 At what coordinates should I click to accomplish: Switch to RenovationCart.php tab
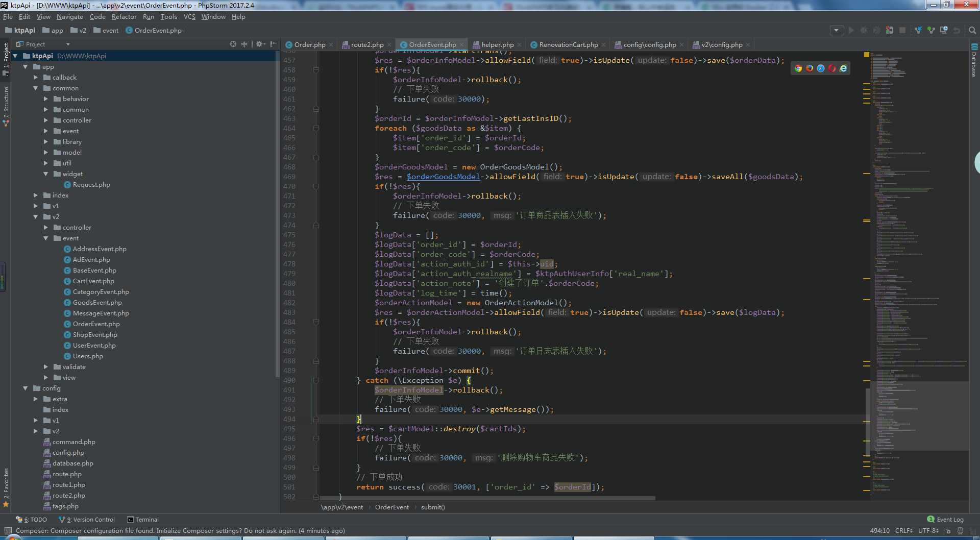point(568,45)
